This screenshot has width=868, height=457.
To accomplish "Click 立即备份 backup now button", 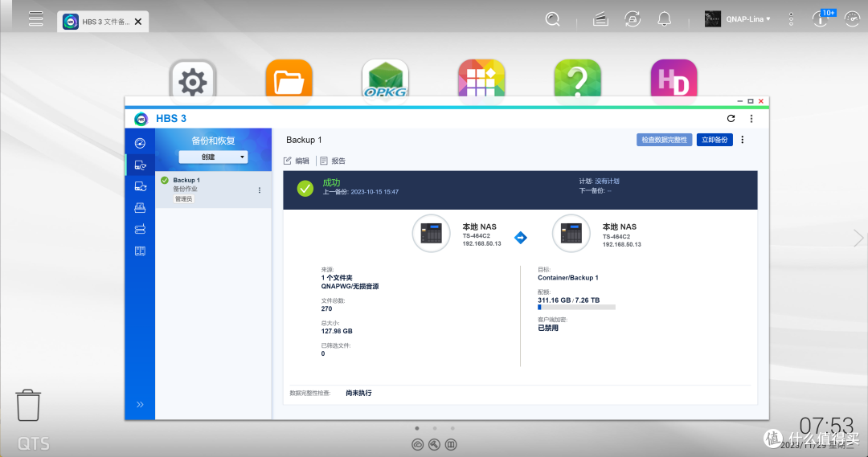I will (714, 140).
